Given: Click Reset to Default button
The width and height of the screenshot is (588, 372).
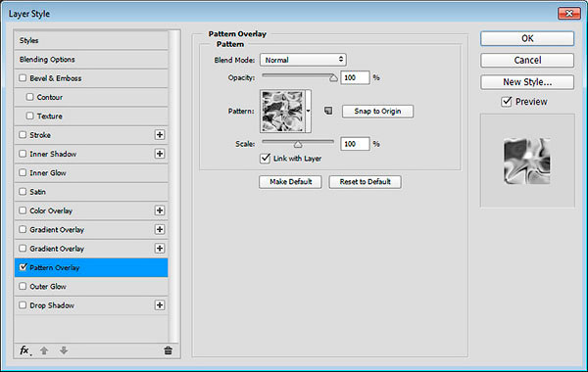Looking at the screenshot, I should click(365, 182).
